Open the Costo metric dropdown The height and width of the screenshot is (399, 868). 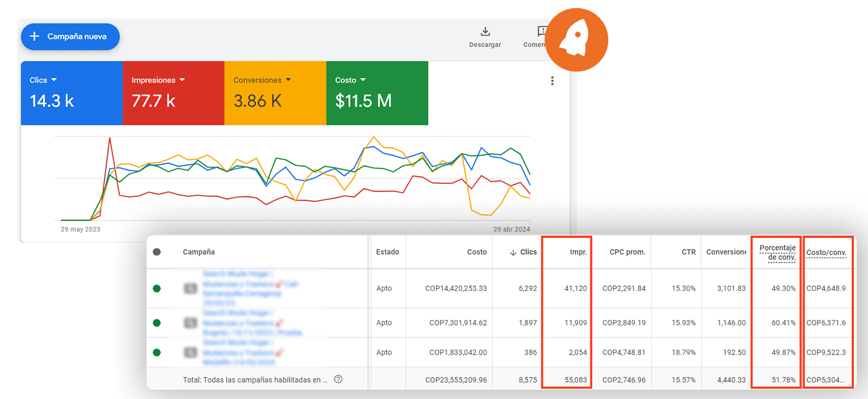pos(351,80)
